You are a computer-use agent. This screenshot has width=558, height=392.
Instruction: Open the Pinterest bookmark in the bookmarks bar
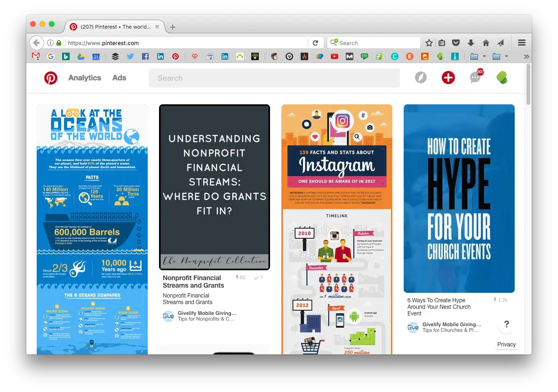coord(175,56)
